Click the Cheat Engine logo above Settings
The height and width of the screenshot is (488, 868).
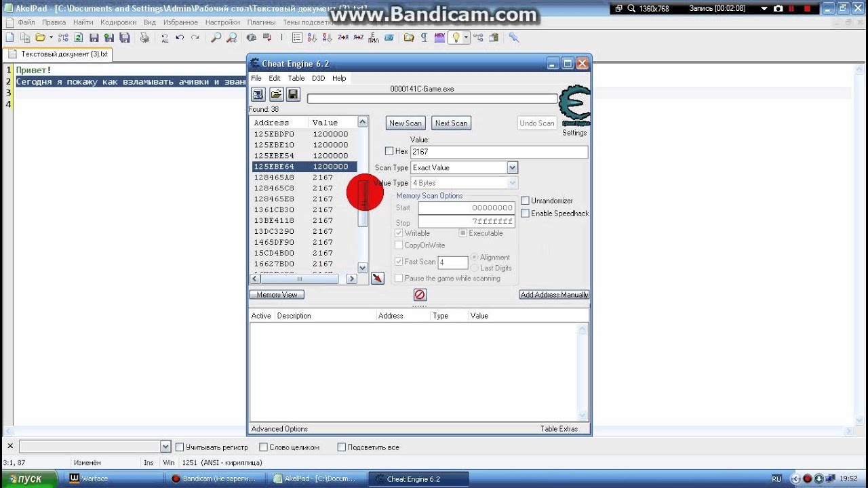[x=574, y=105]
